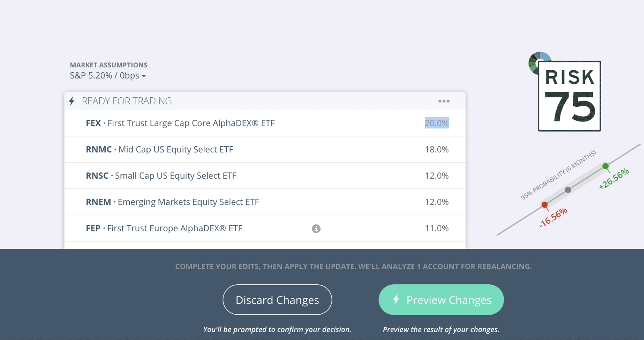Click the Risk 75 sign
The height and width of the screenshot is (340, 644).
570,96
